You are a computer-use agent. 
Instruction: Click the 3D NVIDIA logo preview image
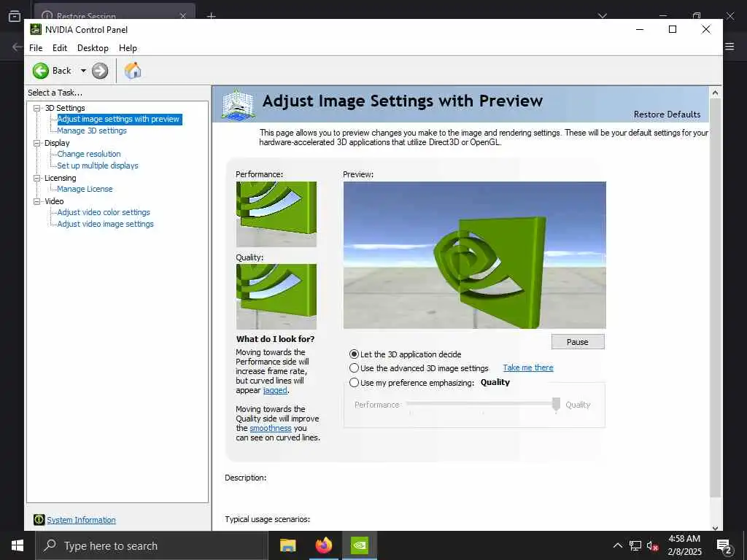[x=474, y=255]
